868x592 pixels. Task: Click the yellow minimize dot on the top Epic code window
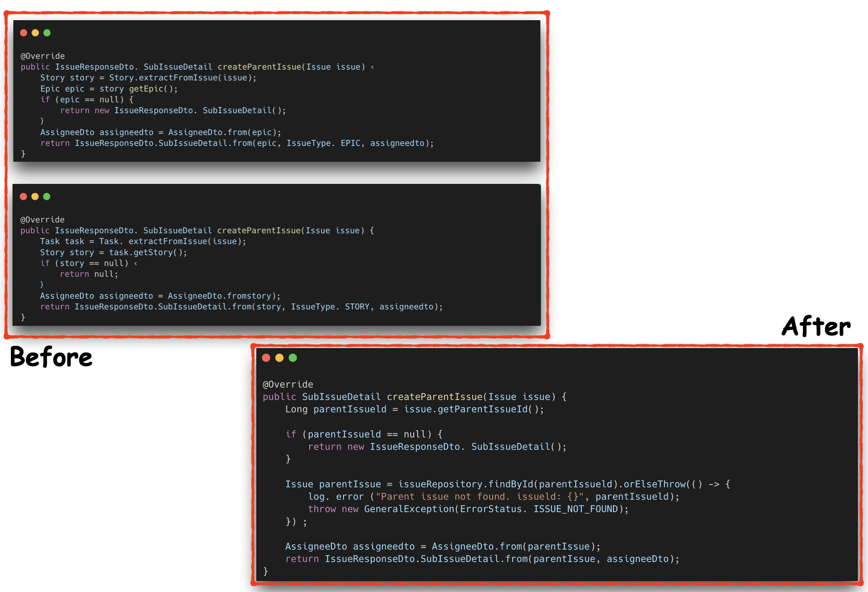point(35,33)
